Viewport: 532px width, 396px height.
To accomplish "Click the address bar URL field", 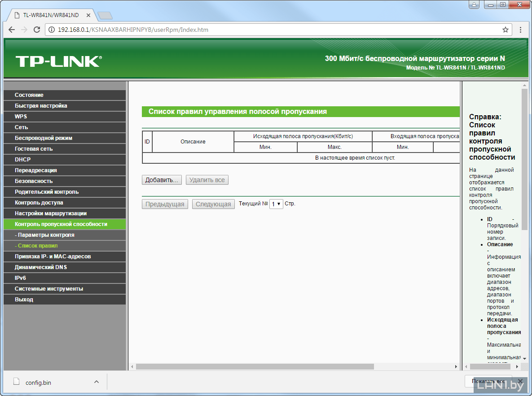I will pos(278,30).
